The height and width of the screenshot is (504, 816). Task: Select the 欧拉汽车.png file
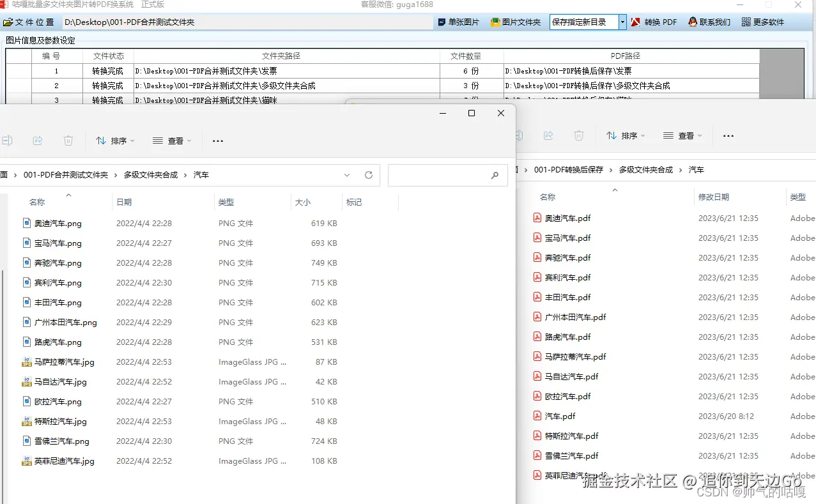58,401
